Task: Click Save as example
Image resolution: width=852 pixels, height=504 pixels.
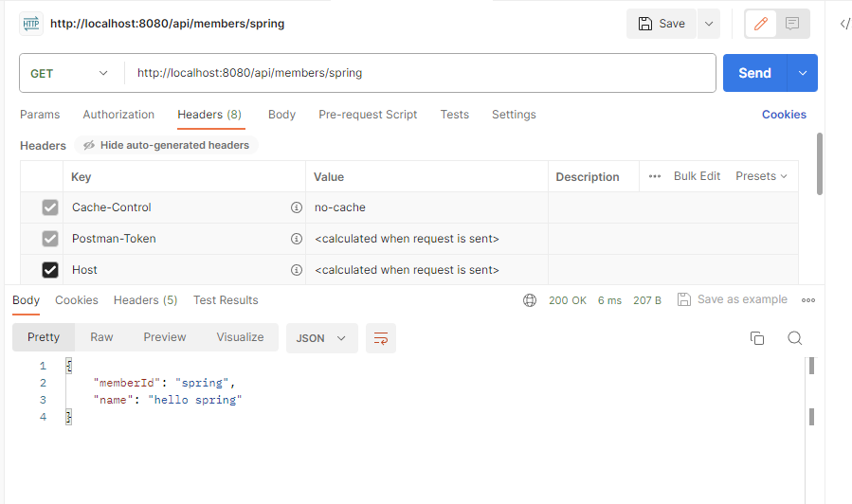Action: 732,299
